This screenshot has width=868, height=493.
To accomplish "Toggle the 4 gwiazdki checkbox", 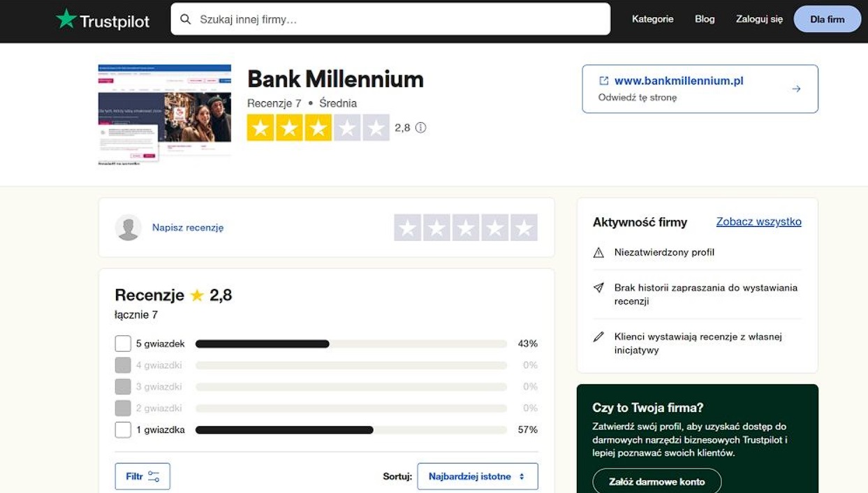I will (x=123, y=365).
